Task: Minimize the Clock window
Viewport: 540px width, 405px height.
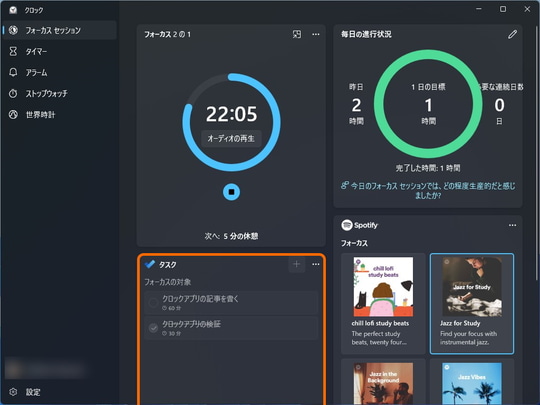Action: [x=479, y=9]
